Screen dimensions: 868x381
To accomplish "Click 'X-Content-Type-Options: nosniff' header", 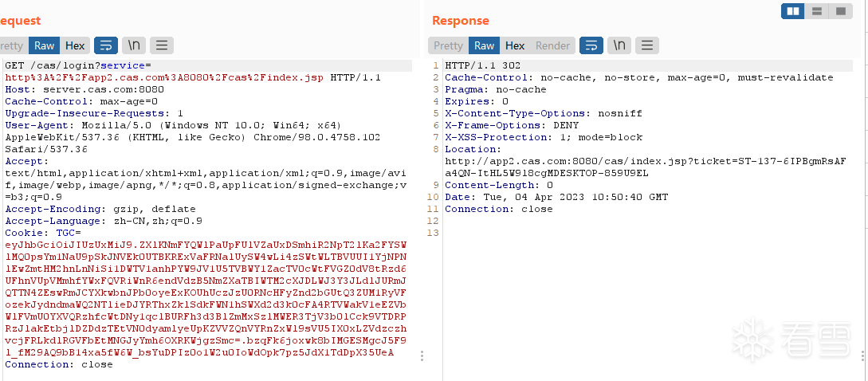I will (544, 113).
